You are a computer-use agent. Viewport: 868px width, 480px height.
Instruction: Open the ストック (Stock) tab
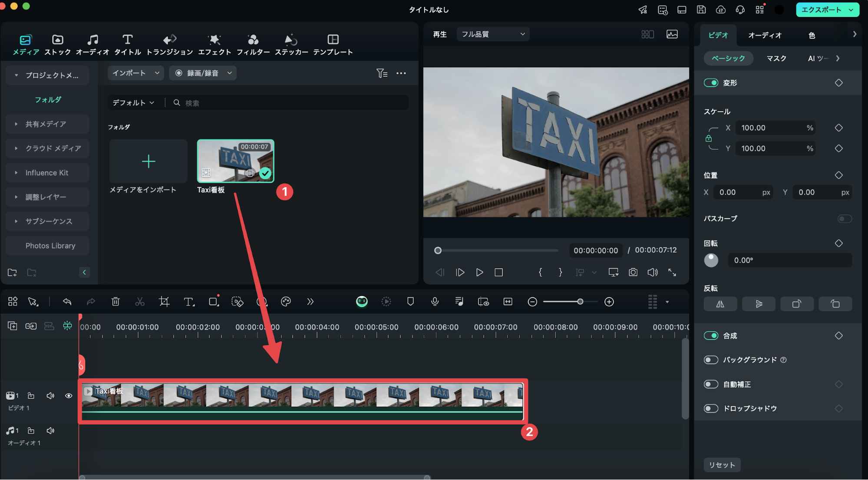(57, 45)
